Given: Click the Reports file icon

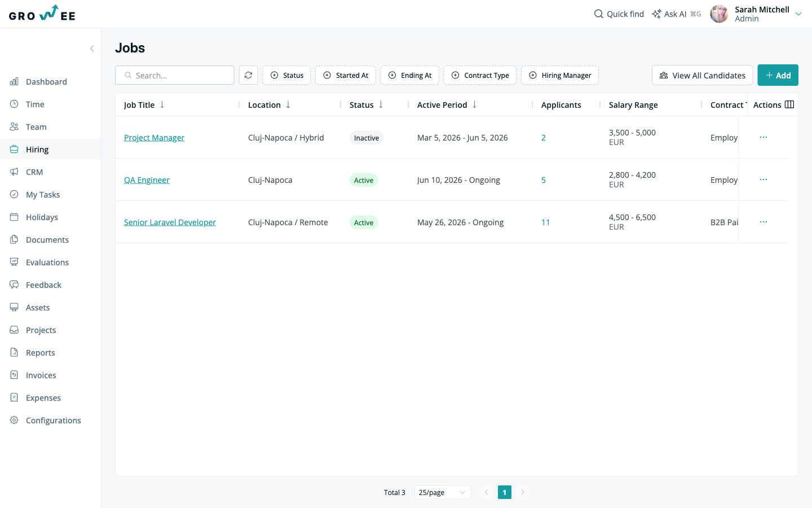Looking at the screenshot, I should coord(14,352).
